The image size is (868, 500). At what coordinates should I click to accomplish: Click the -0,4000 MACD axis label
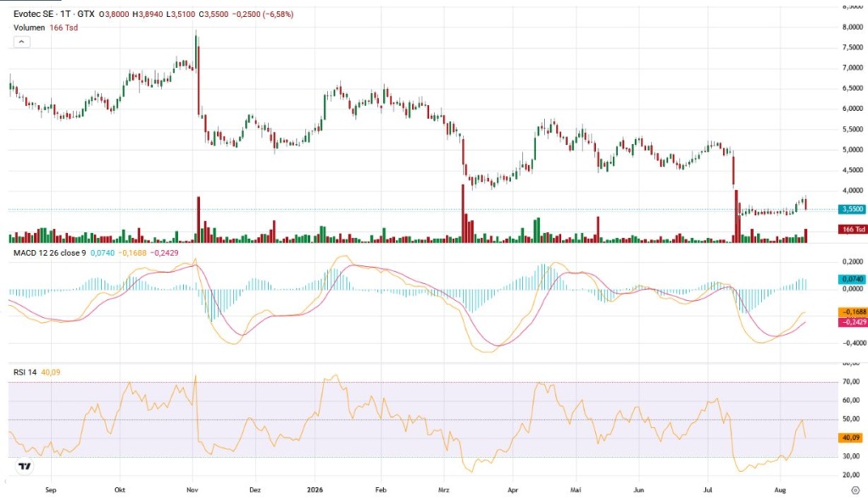click(x=853, y=342)
